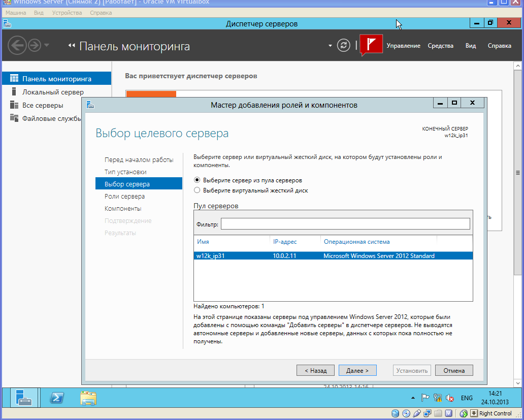Click VirtualBox network status icon
The width and height of the screenshot is (524, 420).
click(428, 413)
